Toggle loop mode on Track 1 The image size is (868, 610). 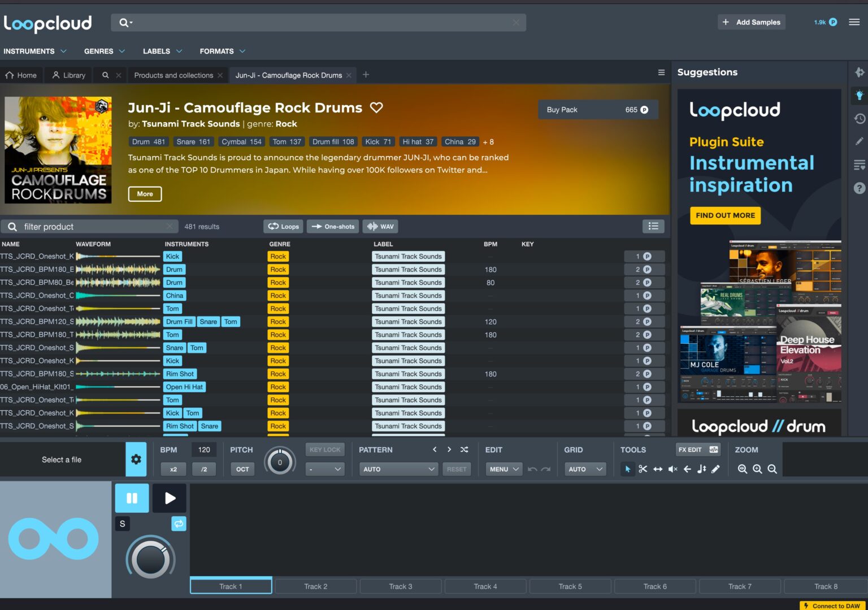click(x=179, y=524)
